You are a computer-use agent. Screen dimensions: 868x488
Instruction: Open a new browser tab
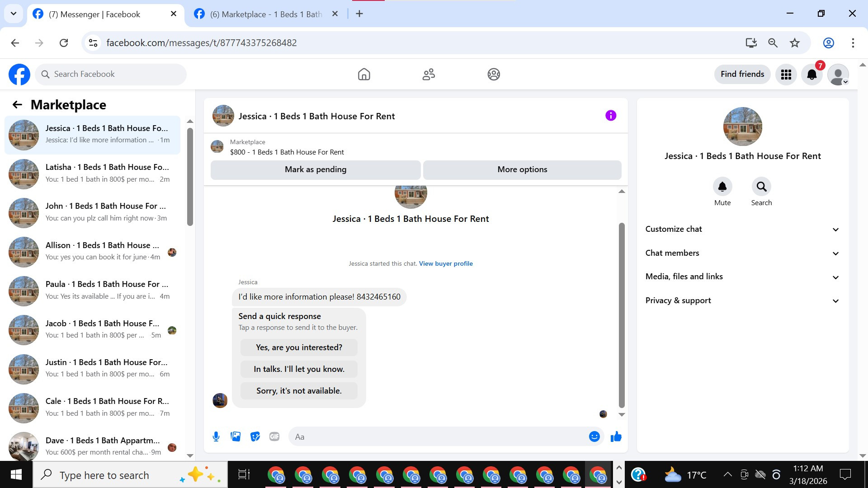(x=359, y=14)
